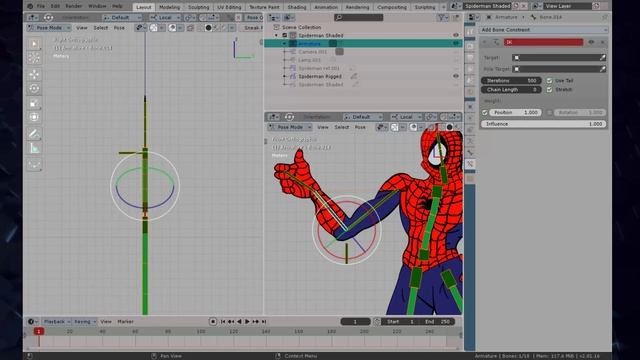Toggle Spiderman Shaded collection exclude checkbox
The image size is (640, 360).
coord(285,35)
